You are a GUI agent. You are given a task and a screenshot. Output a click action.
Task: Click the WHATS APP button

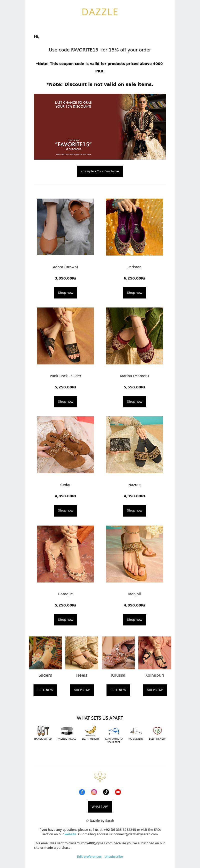pos(100,807)
